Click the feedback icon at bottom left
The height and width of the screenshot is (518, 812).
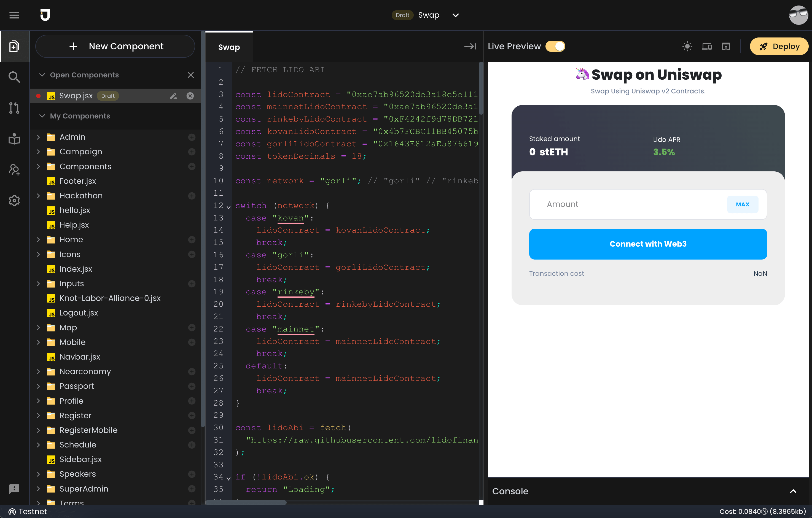(x=14, y=488)
